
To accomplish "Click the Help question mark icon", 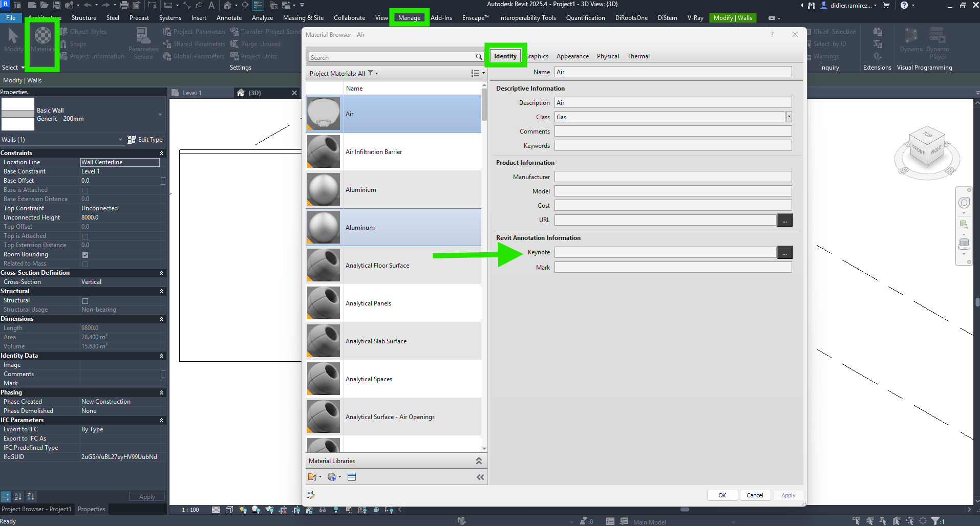I will [x=904, y=5].
